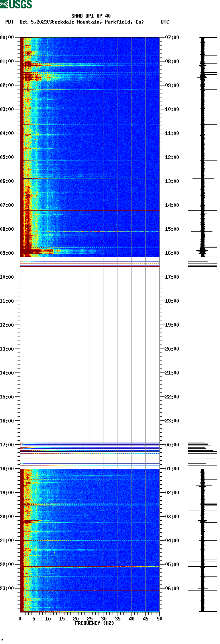Click the 08:00 PDT time label
The image size is (220, 644).
pyautogui.click(x=7, y=229)
